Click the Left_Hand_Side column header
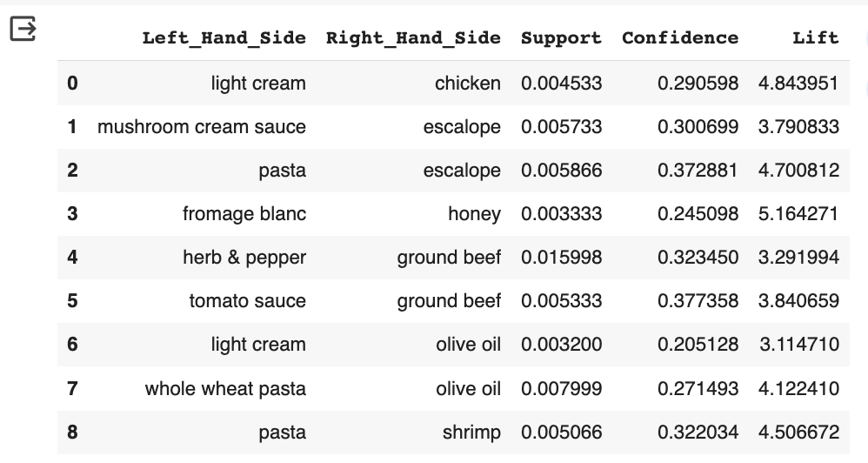The width and height of the screenshot is (868, 463). coord(224,37)
